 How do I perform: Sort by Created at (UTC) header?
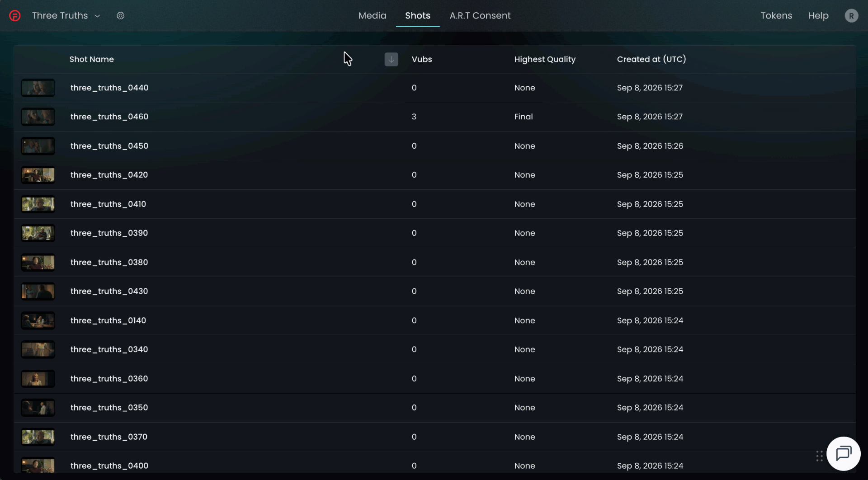(651, 59)
